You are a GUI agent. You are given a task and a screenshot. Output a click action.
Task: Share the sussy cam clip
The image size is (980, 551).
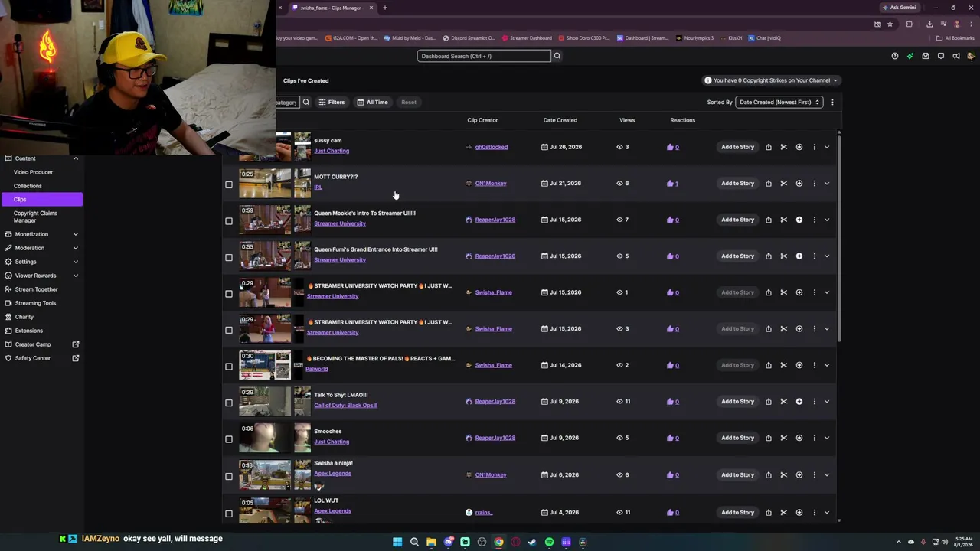(x=769, y=147)
